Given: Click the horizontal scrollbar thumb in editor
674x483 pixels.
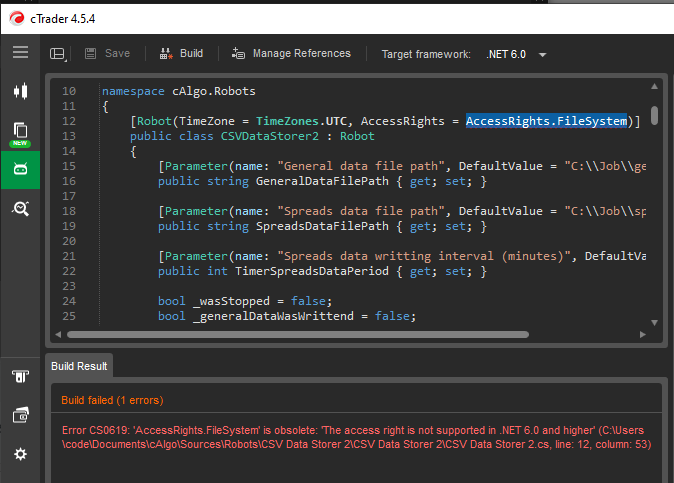Looking at the screenshot, I should click(x=298, y=334).
